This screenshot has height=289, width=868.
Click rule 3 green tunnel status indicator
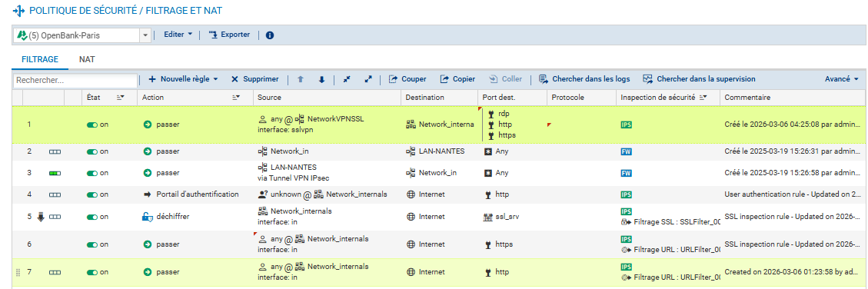(x=55, y=173)
